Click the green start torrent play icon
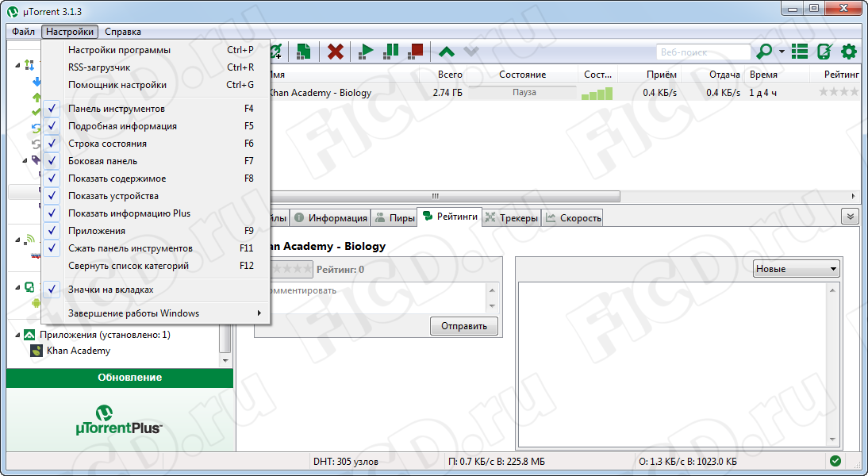This screenshot has width=868, height=476. coord(366,52)
